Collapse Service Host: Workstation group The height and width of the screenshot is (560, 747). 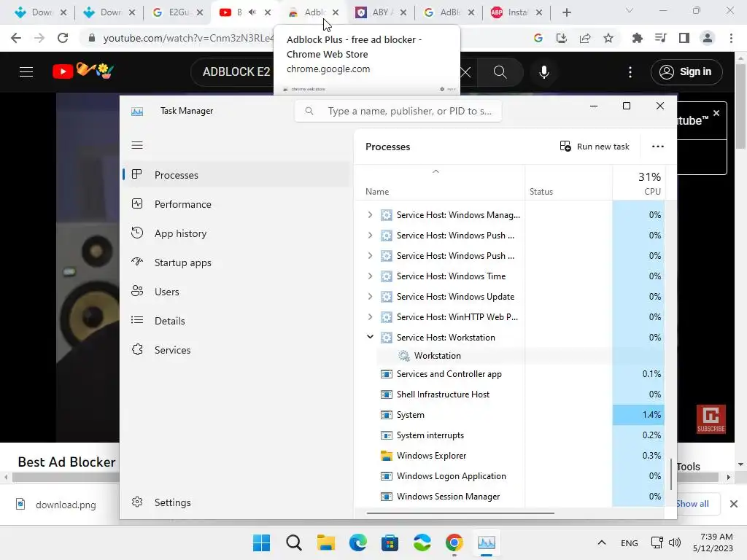[x=370, y=337]
